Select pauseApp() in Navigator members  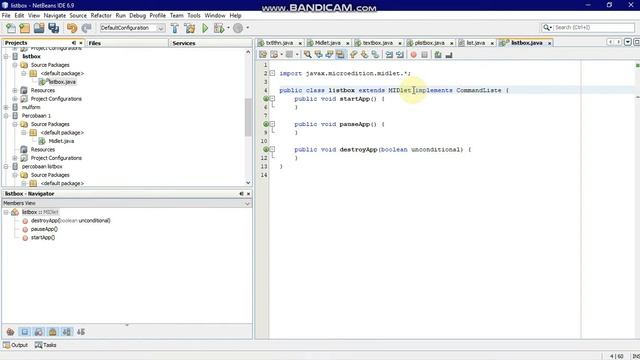pos(44,229)
